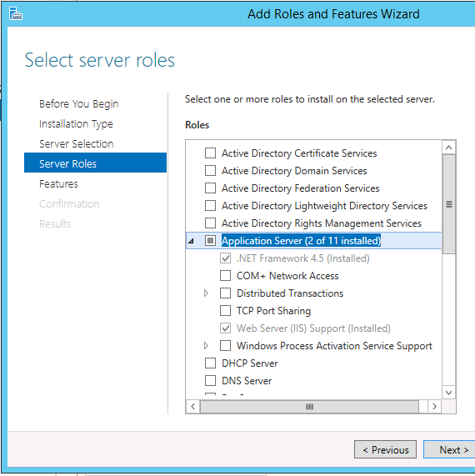Enable COM+ Network Access checkbox
Screen dimensions: 475x476
click(x=225, y=276)
